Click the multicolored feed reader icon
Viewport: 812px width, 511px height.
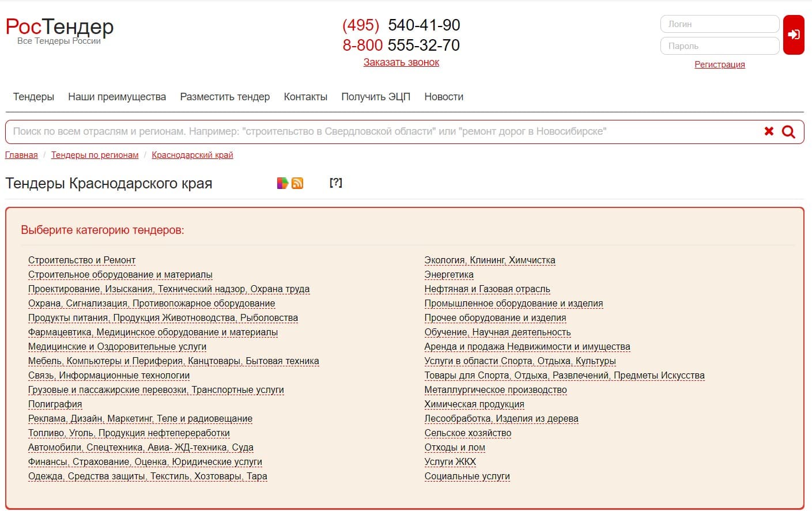(282, 183)
